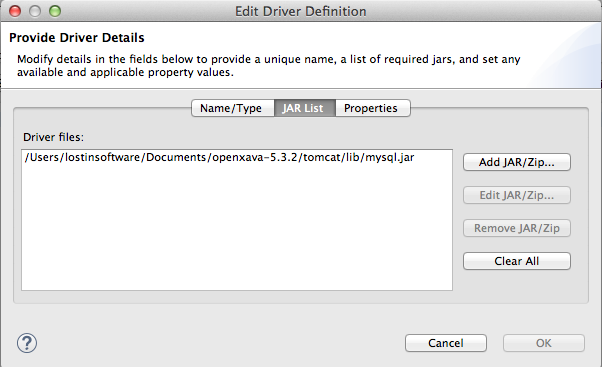Confirm with the OK button
Image resolution: width=602 pixels, height=367 pixels.
(544, 343)
